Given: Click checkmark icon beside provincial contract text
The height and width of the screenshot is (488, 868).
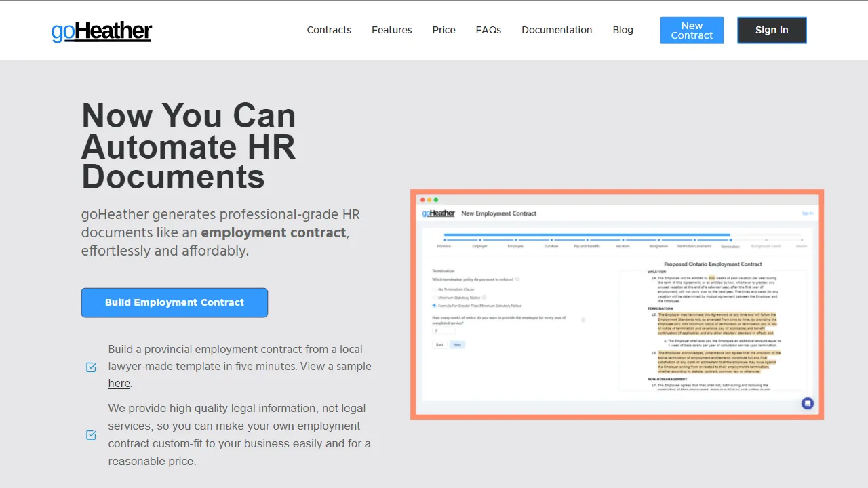Looking at the screenshot, I should [91, 367].
